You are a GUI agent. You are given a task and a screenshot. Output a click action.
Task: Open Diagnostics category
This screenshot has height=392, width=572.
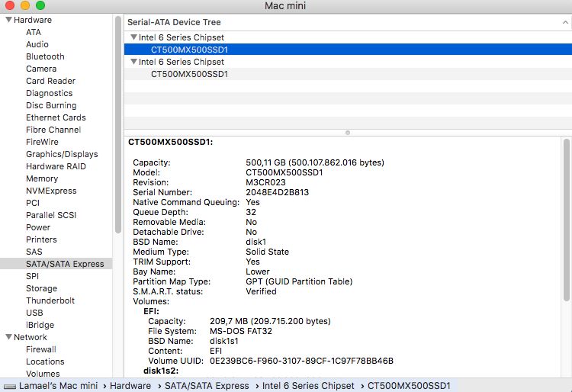click(x=50, y=93)
